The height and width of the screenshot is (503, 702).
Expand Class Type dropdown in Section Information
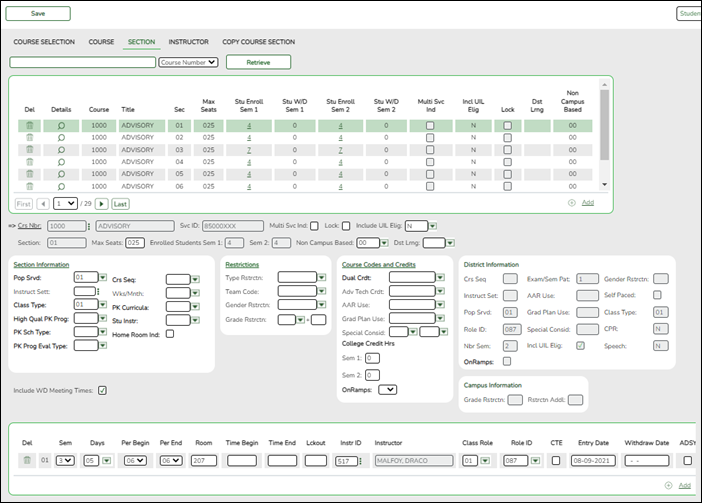point(103,305)
